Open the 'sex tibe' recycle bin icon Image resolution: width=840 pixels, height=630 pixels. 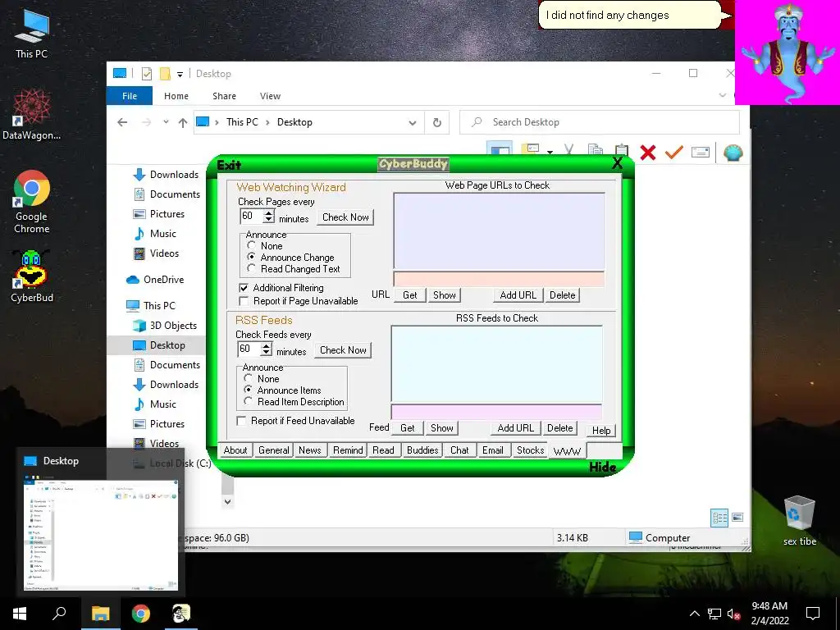pos(799,521)
